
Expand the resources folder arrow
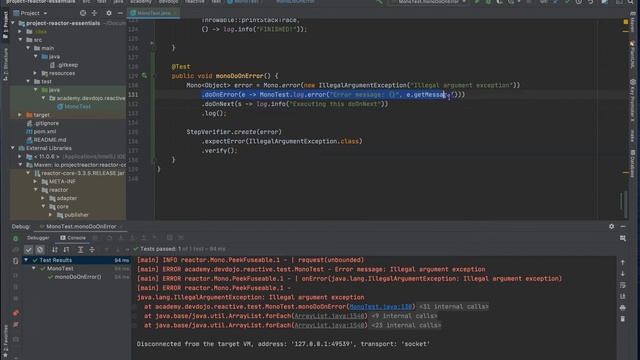click(x=36, y=73)
